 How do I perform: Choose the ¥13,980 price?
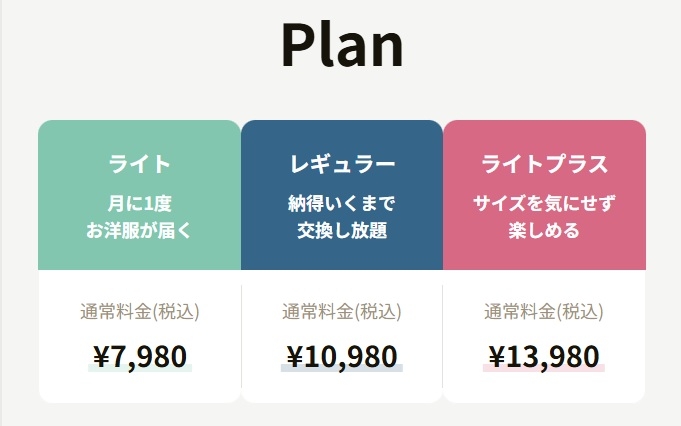544,354
